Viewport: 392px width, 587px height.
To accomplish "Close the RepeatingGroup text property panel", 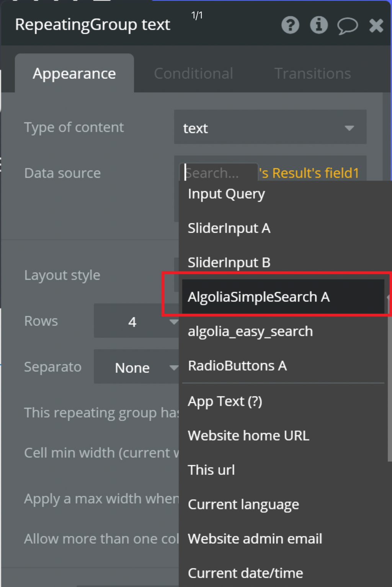I will pos(376,26).
